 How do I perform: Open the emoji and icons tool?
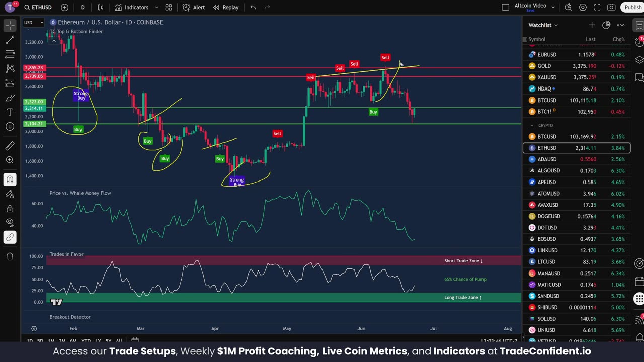[x=10, y=127]
